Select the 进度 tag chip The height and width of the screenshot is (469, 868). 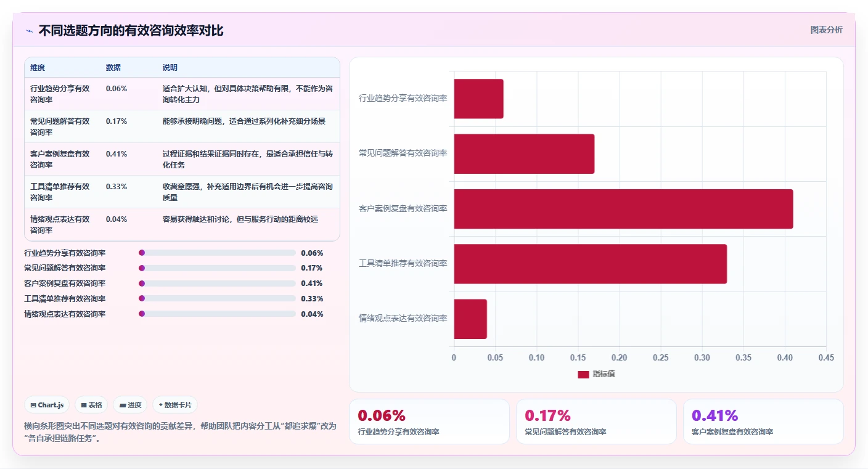point(130,405)
